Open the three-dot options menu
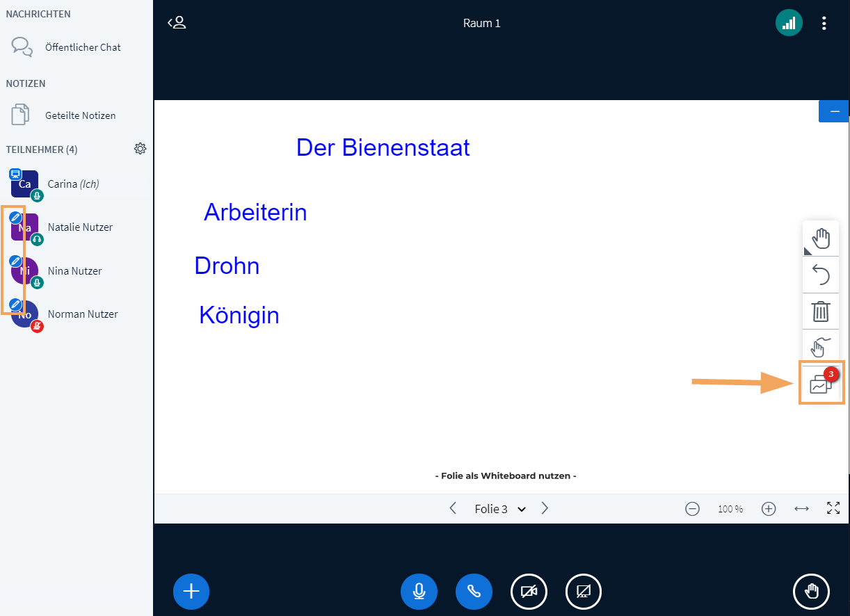Image resolution: width=850 pixels, height=616 pixels. tap(824, 24)
